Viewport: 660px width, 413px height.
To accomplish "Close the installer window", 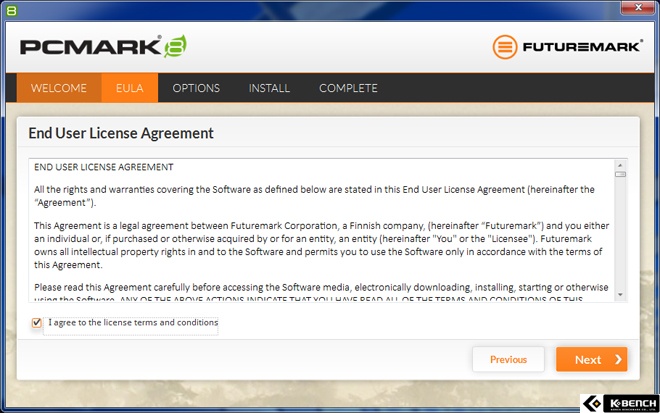I will point(638,7).
